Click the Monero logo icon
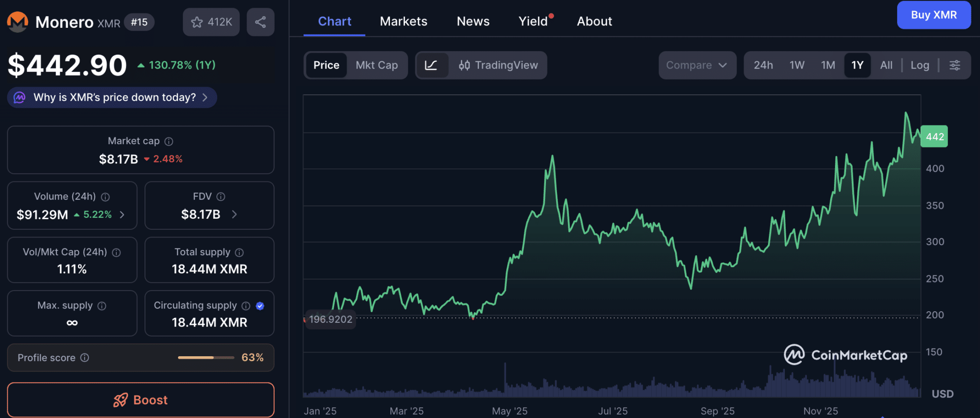The image size is (980, 418). [18, 22]
